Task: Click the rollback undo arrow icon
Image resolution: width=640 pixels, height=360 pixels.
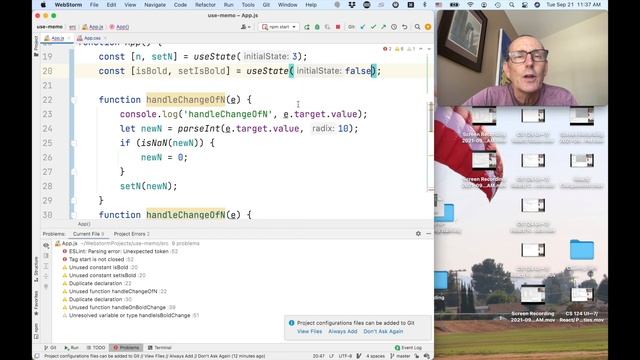Action: pos(404,27)
